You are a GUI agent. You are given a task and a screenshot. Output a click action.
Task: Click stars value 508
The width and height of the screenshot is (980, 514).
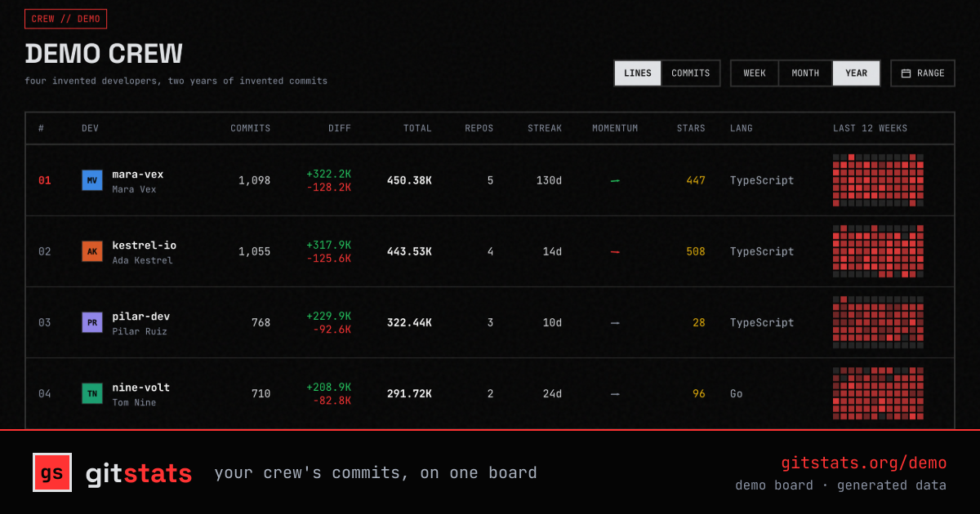(x=696, y=251)
